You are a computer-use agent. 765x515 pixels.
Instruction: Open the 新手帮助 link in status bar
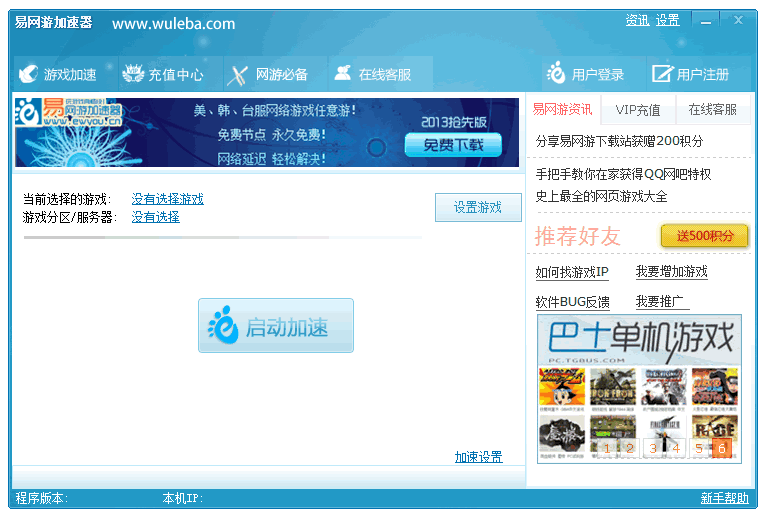(725, 498)
